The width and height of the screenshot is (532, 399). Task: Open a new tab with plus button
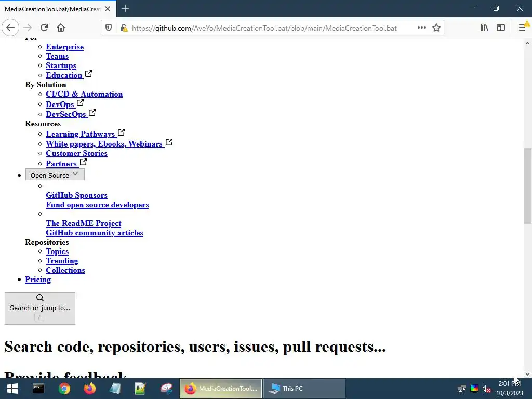point(125,8)
